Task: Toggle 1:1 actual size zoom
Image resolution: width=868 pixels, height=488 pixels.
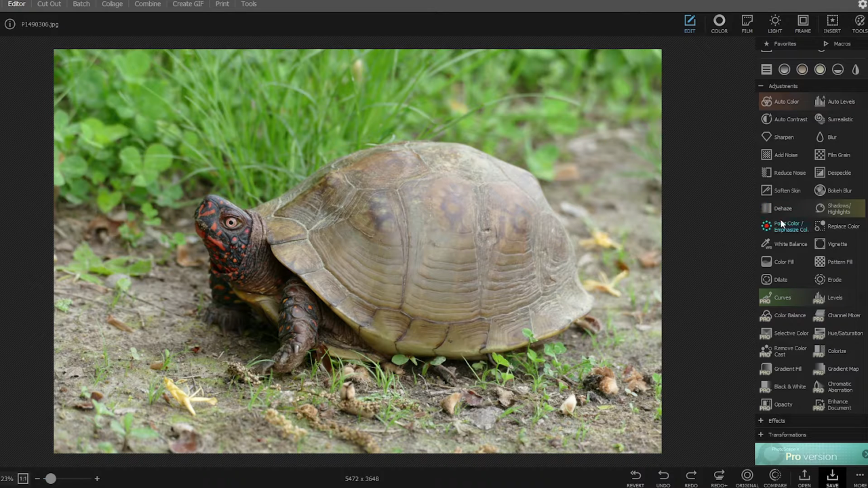Action: [22, 479]
